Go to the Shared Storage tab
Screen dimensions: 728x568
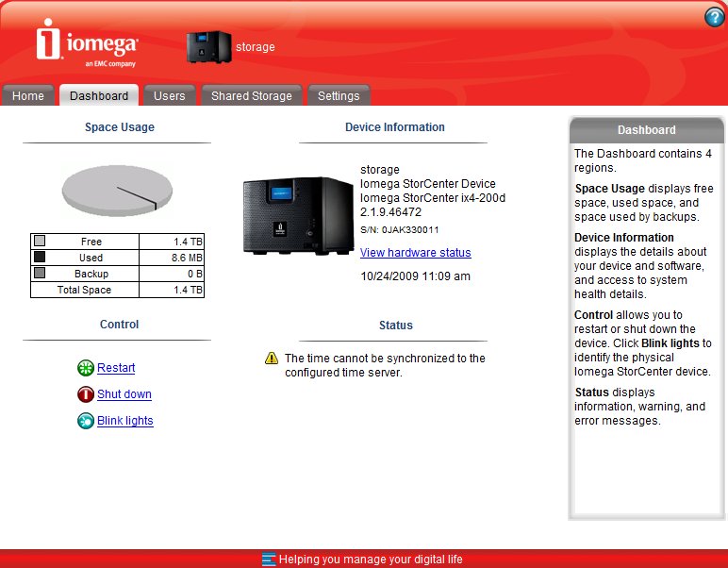(252, 96)
